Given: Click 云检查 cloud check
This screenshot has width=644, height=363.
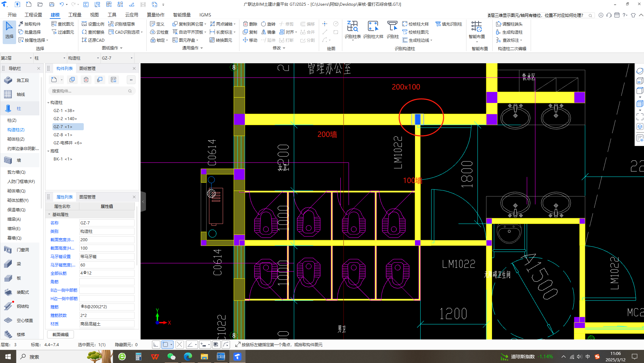Looking at the screenshot, I should (159, 32).
